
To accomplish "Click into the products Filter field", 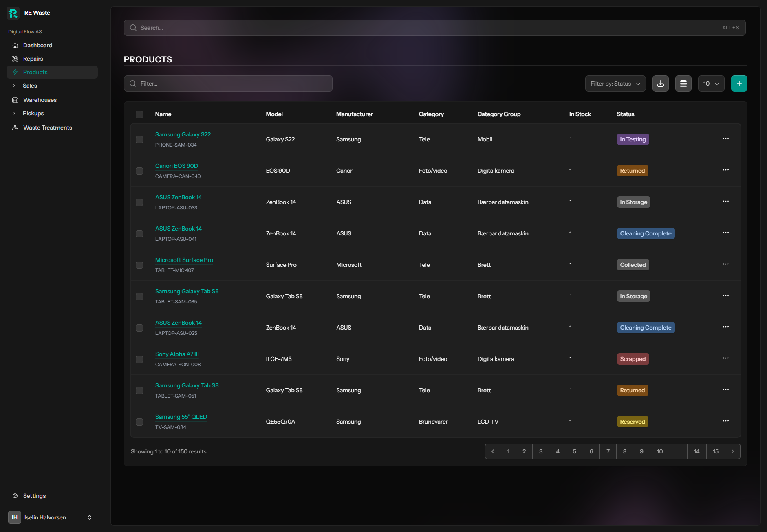I will 228,84.
